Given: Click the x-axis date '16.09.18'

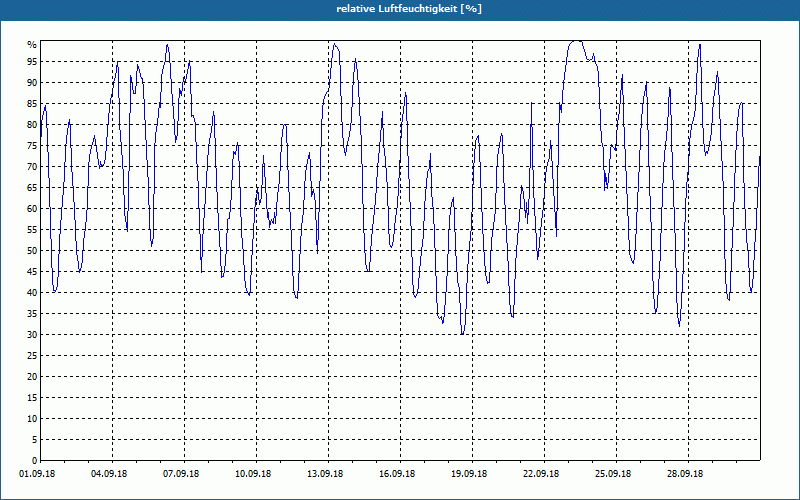Looking at the screenshot, I should coord(397,474).
